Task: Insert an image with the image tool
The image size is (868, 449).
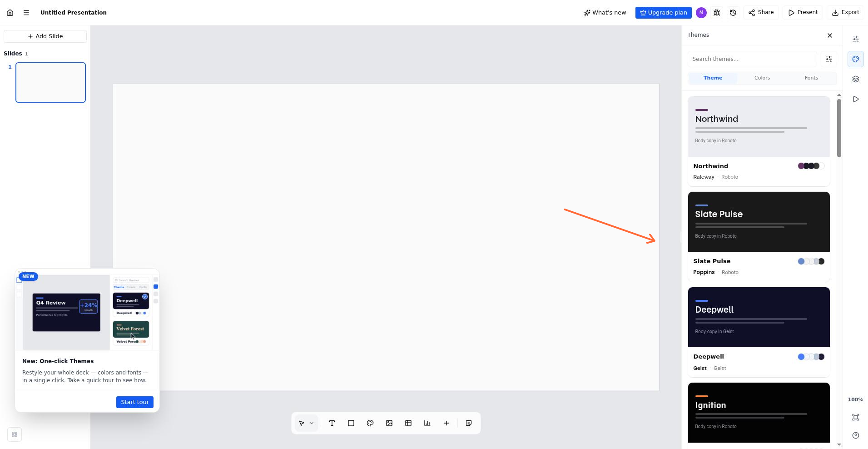Action: pos(389,423)
